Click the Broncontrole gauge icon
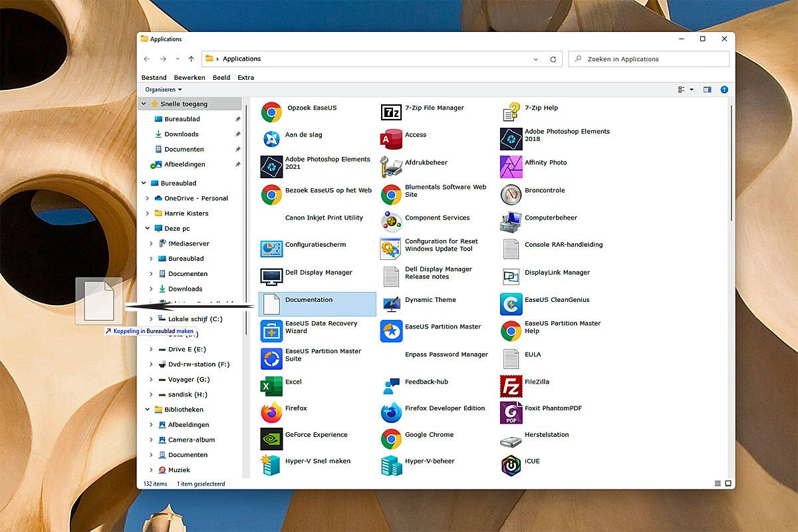Screen dimensions: 798x532 point(511,194)
